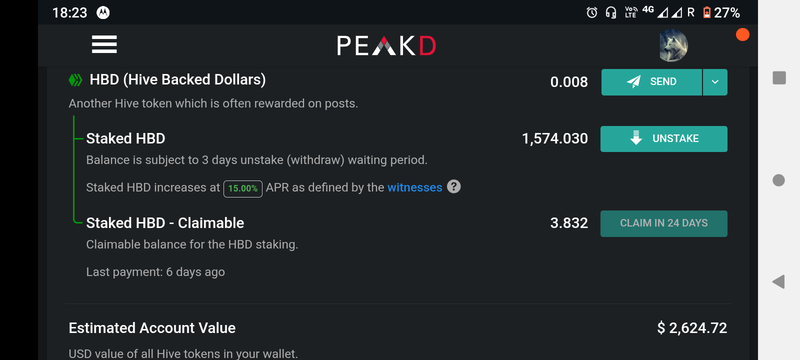The height and width of the screenshot is (360, 800).
Task: Tap the Android recent apps square
Action: coord(779,78)
